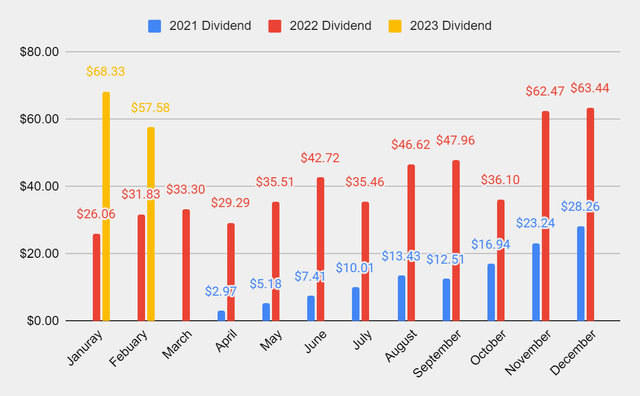The image size is (640, 396).
Task: Click the Febuary axis label
Action: [x=129, y=348]
